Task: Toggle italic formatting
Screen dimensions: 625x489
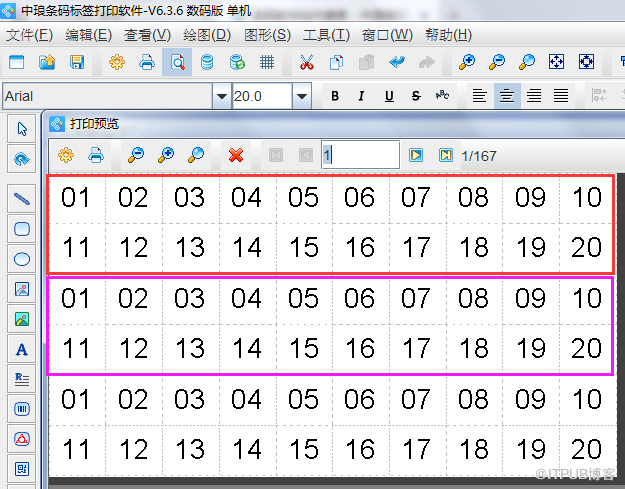Action: [362, 96]
